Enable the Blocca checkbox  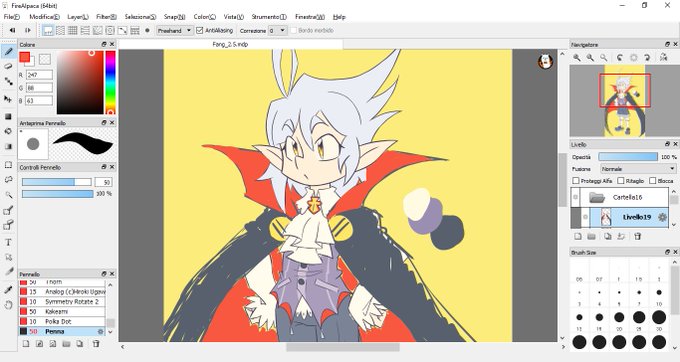(653, 180)
